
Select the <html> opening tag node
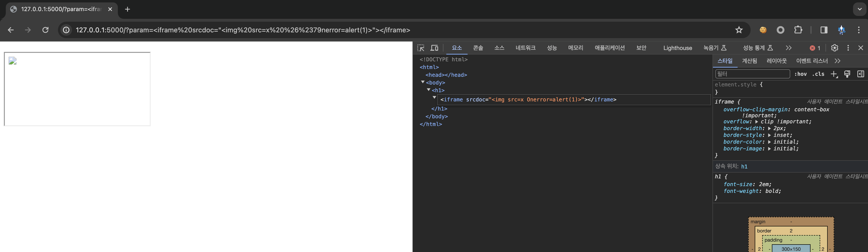pyautogui.click(x=429, y=67)
